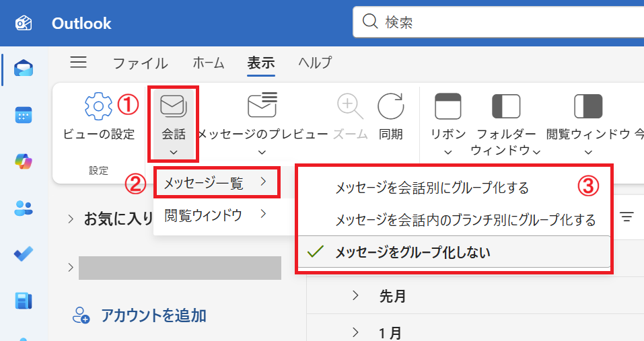
Task: Expand the メッセージのプレビュー dropdown chevron
Action: pyautogui.click(x=262, y=153)
